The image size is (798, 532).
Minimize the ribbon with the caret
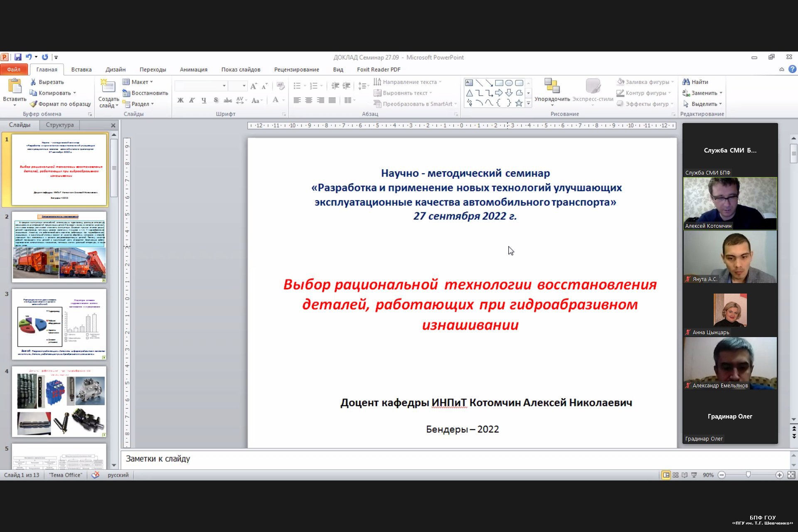click(781, 69)
